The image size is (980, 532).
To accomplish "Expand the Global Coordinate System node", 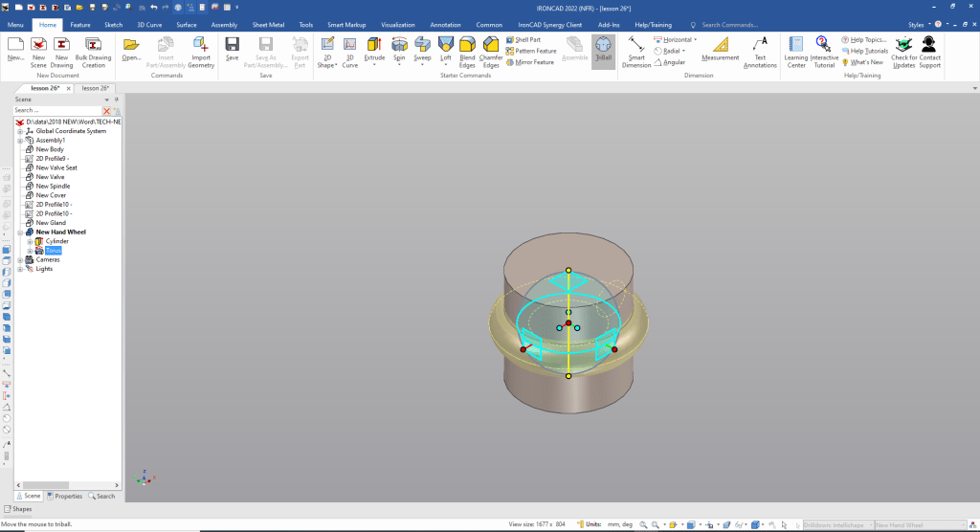I will pyautogui.click(x=20, y=131).
